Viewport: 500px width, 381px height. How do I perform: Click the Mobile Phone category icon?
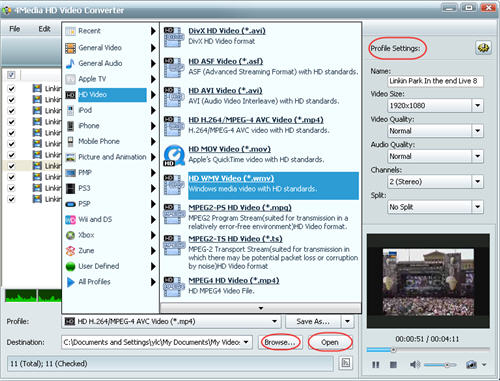70,142
